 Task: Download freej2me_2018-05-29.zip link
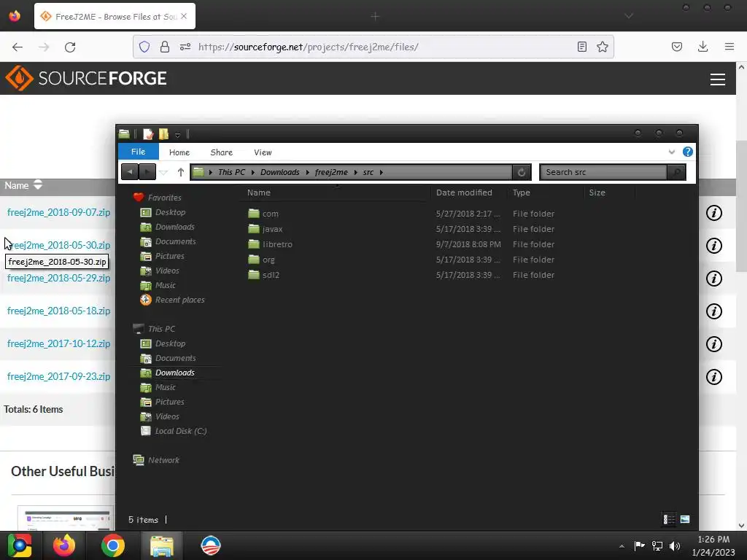click(58, 278)
